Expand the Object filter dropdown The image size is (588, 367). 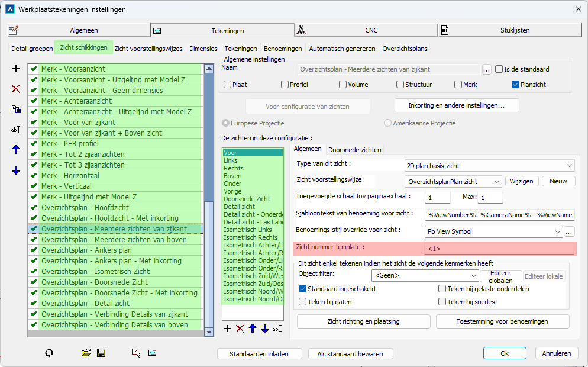pyautogui.click(x=424, y=275)
